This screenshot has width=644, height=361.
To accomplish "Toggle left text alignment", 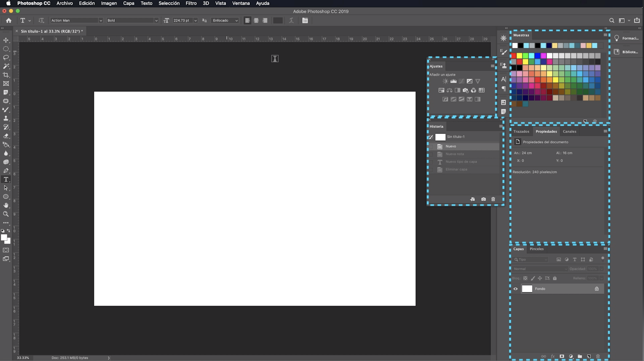I will coord(247,20).
